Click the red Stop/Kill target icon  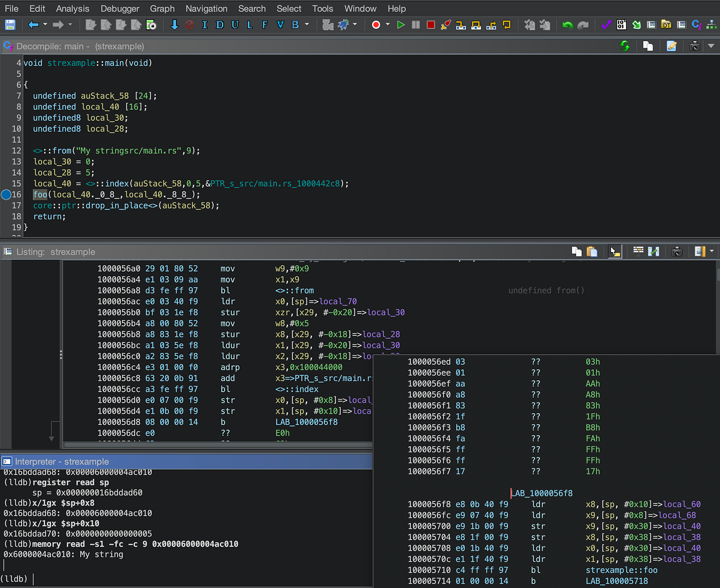tap(431, 25)
